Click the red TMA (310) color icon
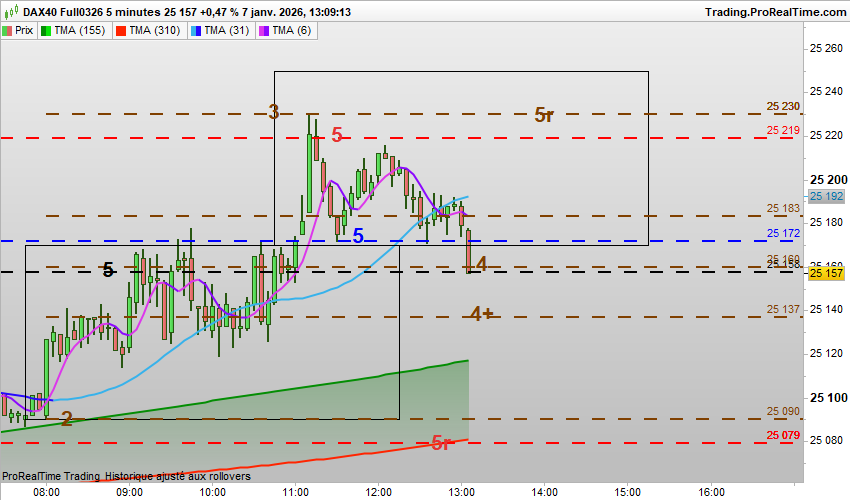 point(121,31)
